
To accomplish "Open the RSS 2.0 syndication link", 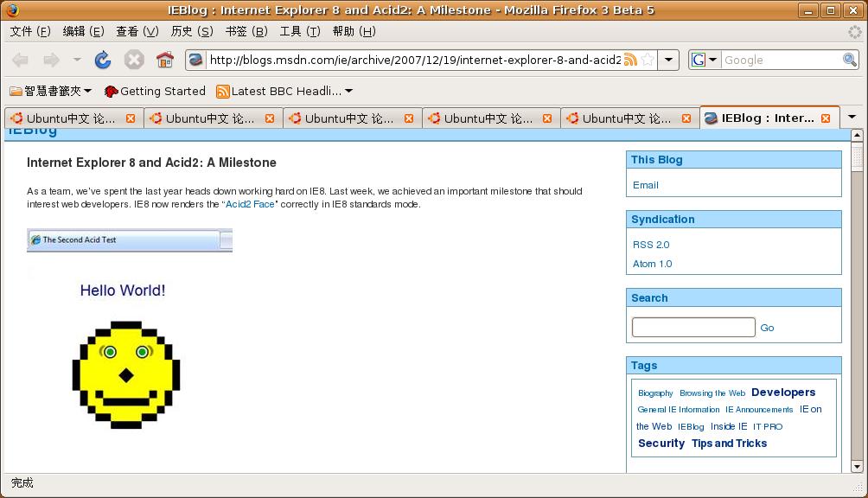I will click(x=651, y=245).
